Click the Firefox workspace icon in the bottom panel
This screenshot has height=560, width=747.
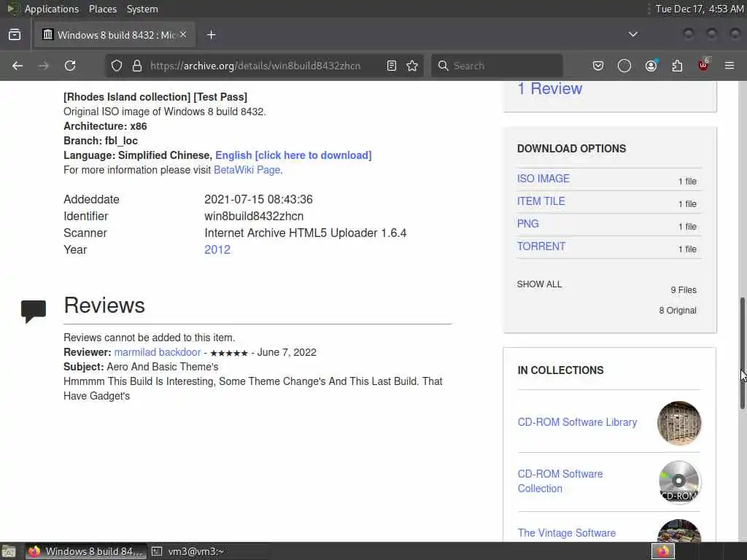tap(663, 551)
